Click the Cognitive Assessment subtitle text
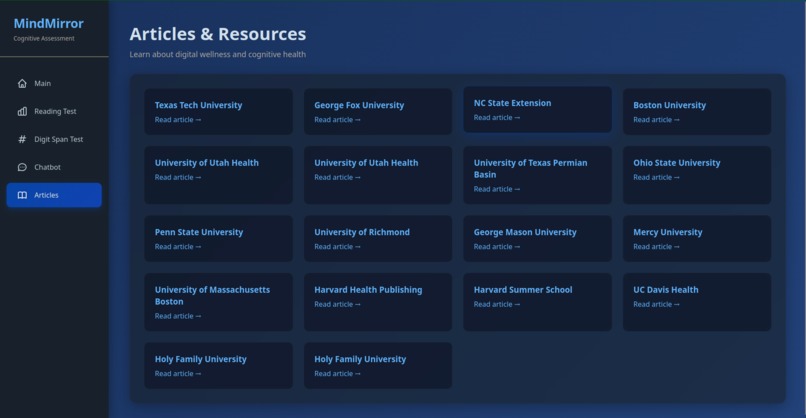The width and height of the screenshot is (806, 418). [44, 39]
